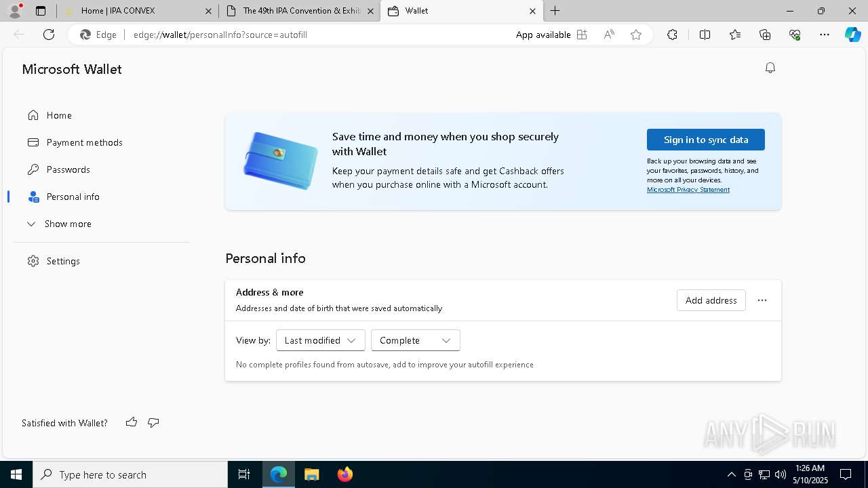Click the App available install icon
This screenshot has height=488, width=868.
[x=582, y=35]
